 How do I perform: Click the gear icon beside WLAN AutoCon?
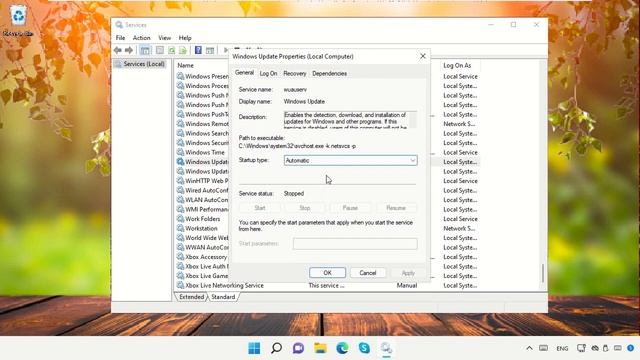click(x=180, y=200)
